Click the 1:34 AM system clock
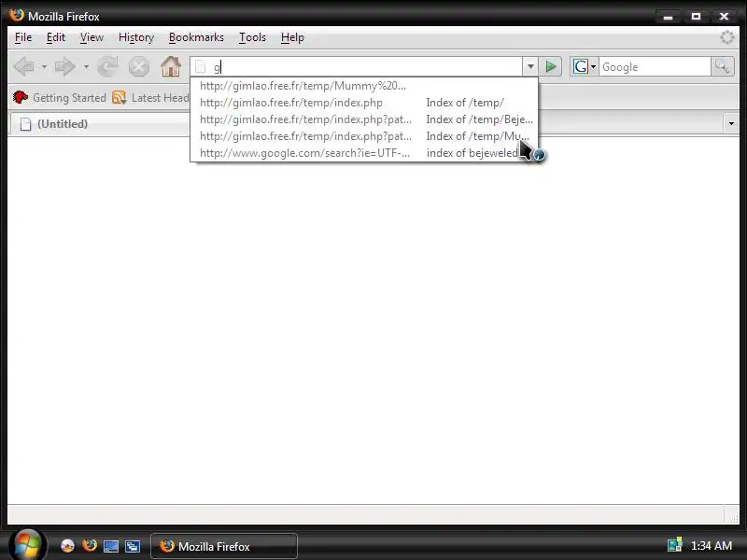The height and width of the screenshot is (560, 747). pyautogui.click(x=712, y=546)
